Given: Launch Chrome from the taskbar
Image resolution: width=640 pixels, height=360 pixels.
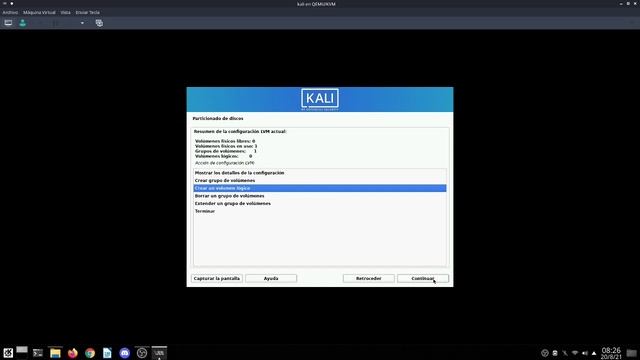Looking at the screenshot, I should pos(90,353).
